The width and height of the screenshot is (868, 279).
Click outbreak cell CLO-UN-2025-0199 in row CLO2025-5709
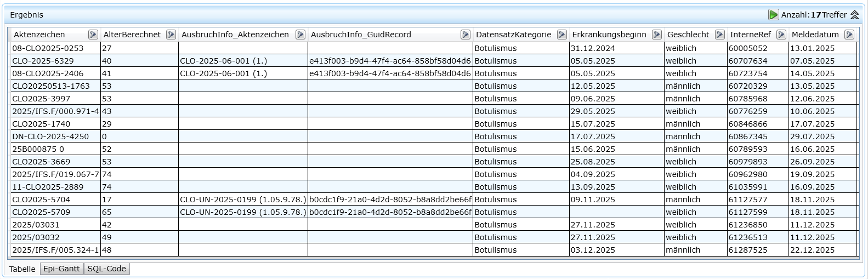(242, 212)
